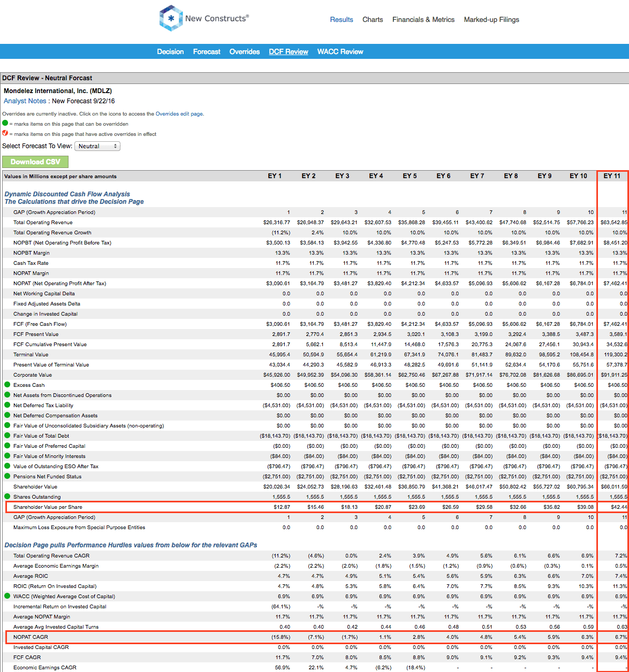Viewport: 629px width, 672px height.
Task: Click green icon for Fair Value of Minority Interests
Action: 7,456
